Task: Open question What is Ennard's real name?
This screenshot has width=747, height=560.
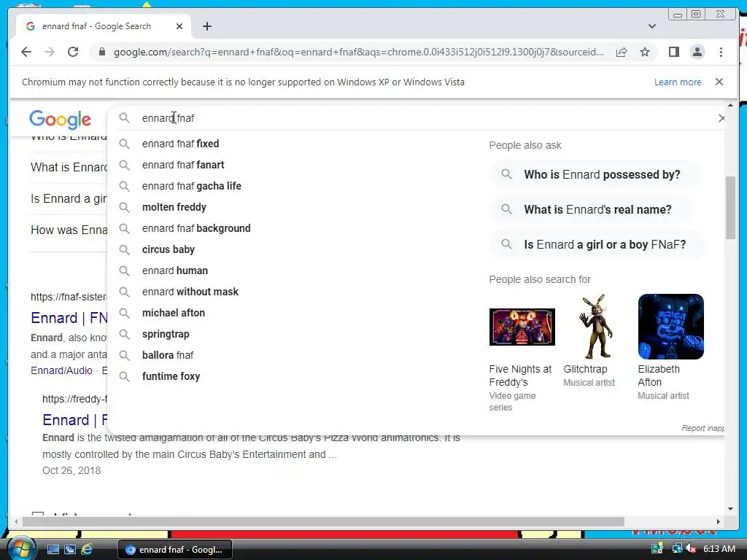Action: point(591,209)
